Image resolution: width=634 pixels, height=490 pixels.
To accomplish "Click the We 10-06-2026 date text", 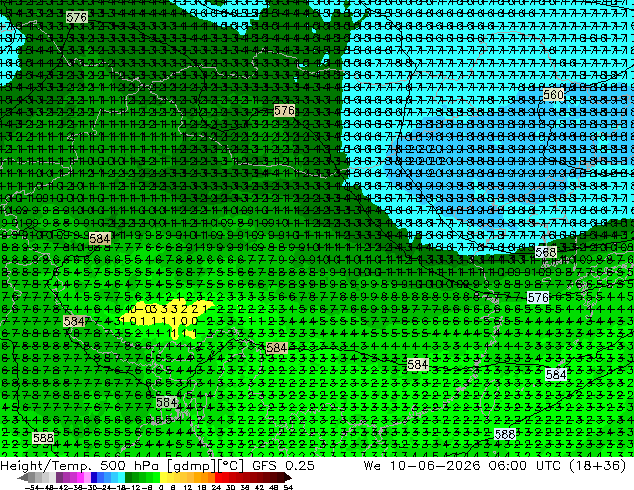I will (x=422, y=465).
